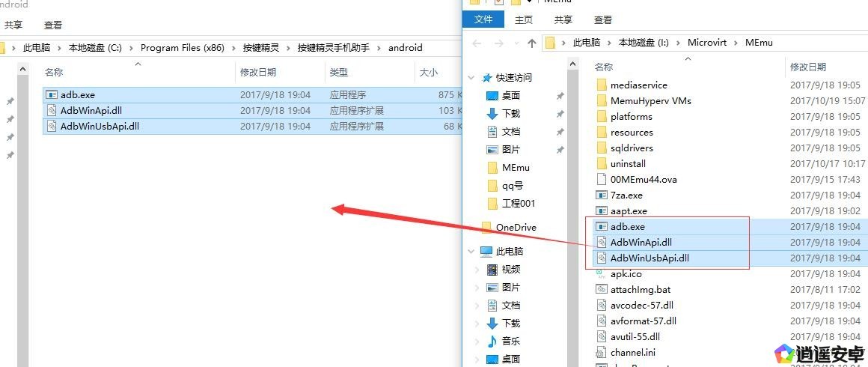Open recent locations dropdown in MEmu window
This screenshot has height=367, width=868.
pos(515,43)
